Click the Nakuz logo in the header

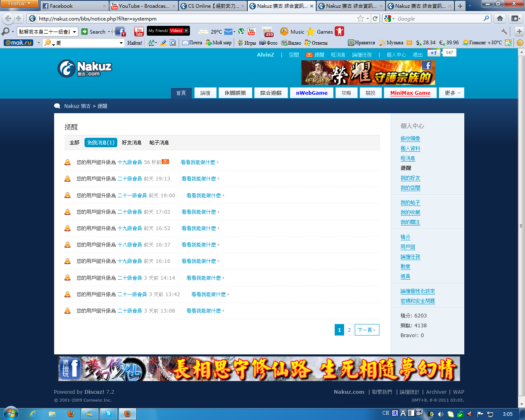(x=85, y=68)
